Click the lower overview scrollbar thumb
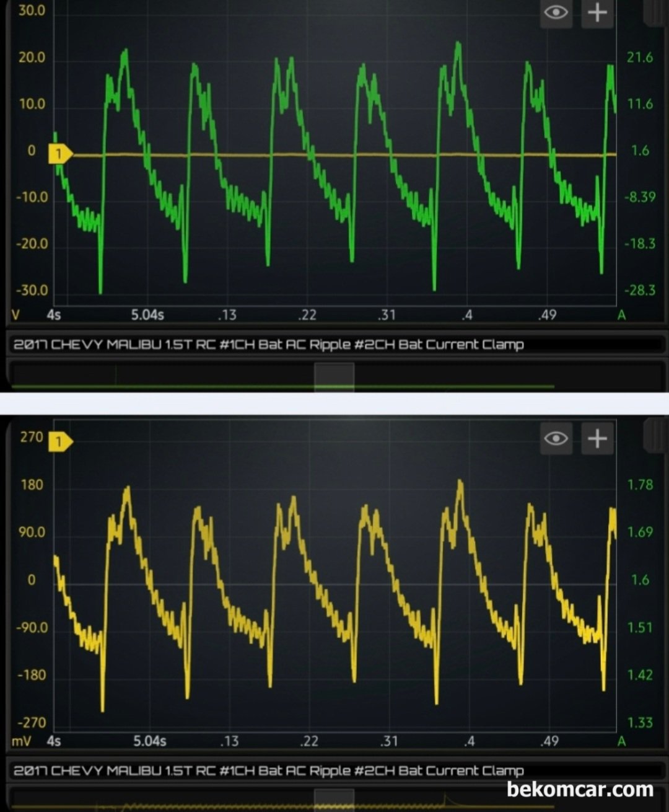This screenshot has width=669, height=812. (334, 800)
